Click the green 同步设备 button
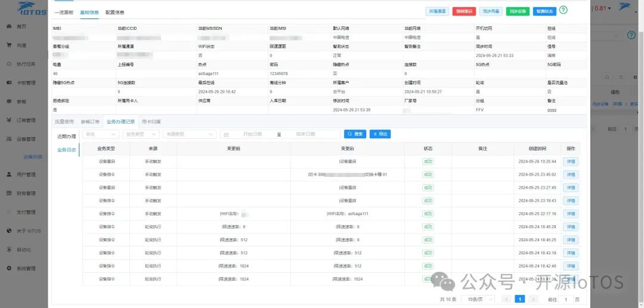This screenshot has width=644, height=308. 518,11
